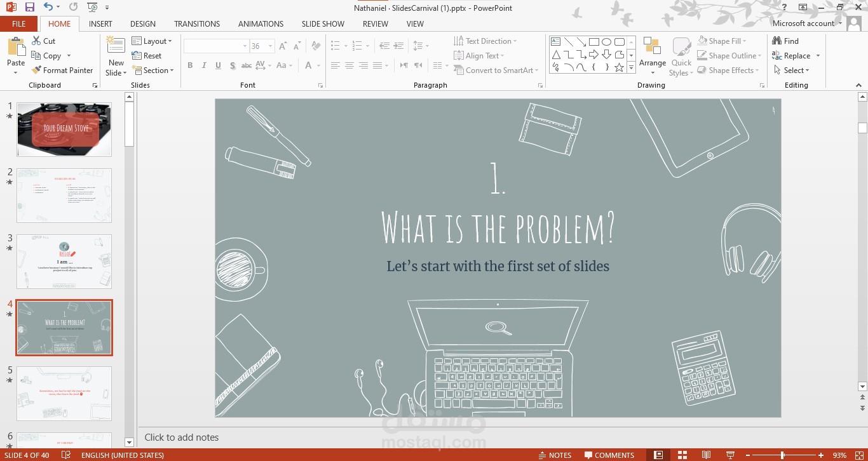Toggle the Notes pane
The image size is (868, 461).
coord(555,455)
